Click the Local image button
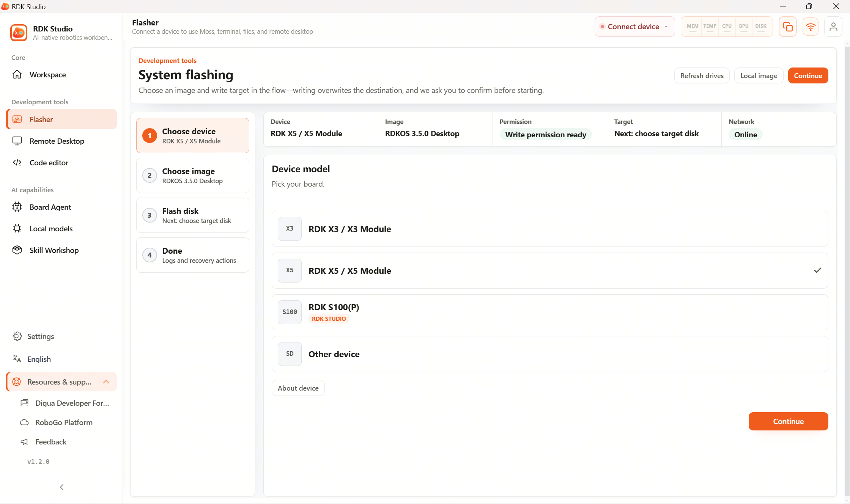Screen dimensions: 850x504 pos(759,75)
